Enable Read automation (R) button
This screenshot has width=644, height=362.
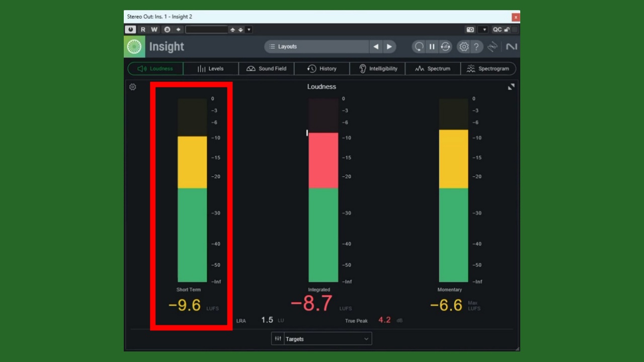point(143,30)
